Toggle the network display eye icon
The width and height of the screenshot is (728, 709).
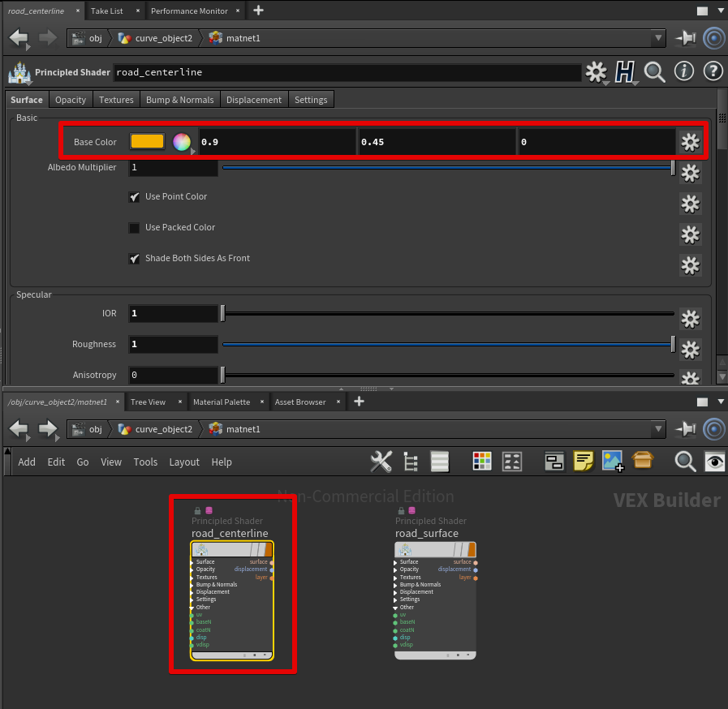tap(714, 462)
